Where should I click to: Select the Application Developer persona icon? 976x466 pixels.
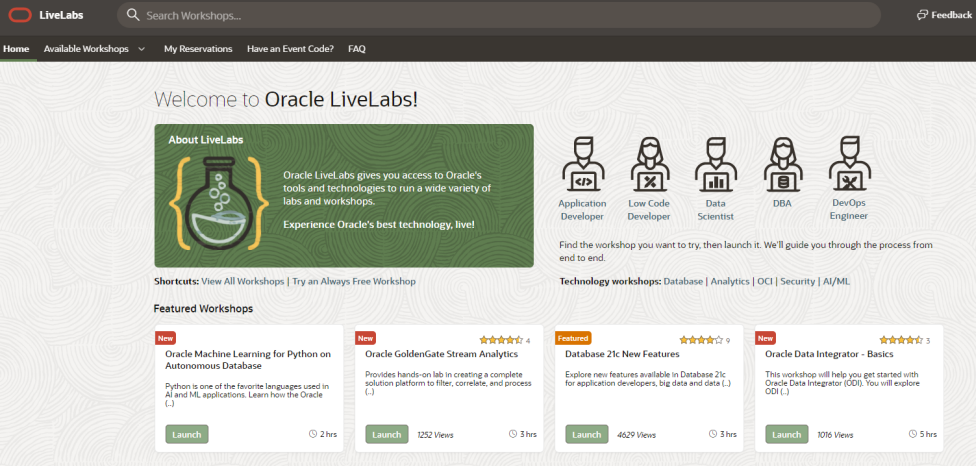(583, 164)
